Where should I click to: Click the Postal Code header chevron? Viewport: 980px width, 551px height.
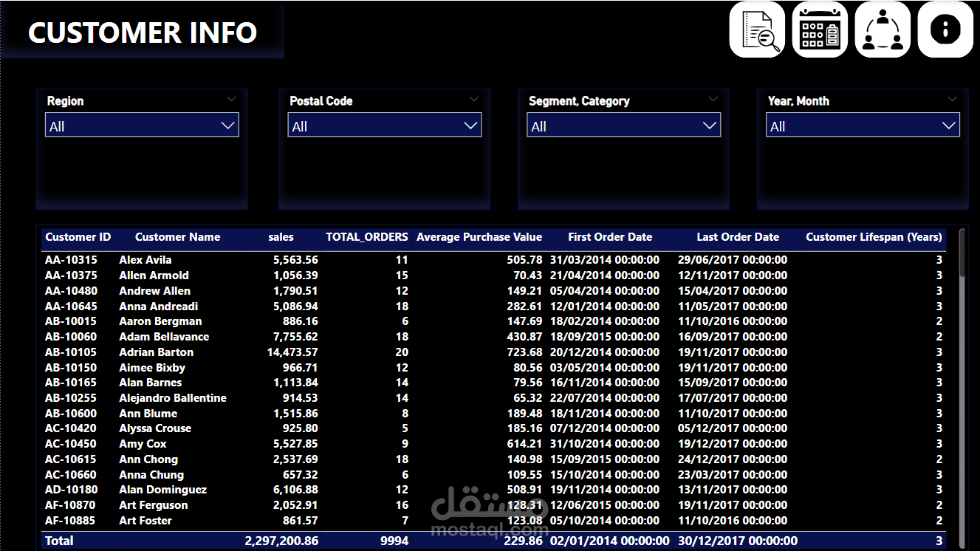(x=473, y=99)
